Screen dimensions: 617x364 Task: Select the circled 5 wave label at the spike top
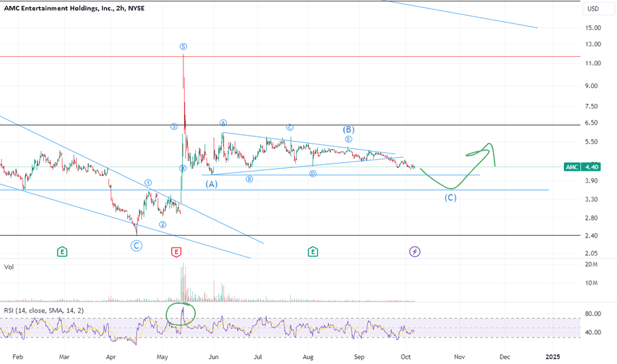(x=183, y=46)
